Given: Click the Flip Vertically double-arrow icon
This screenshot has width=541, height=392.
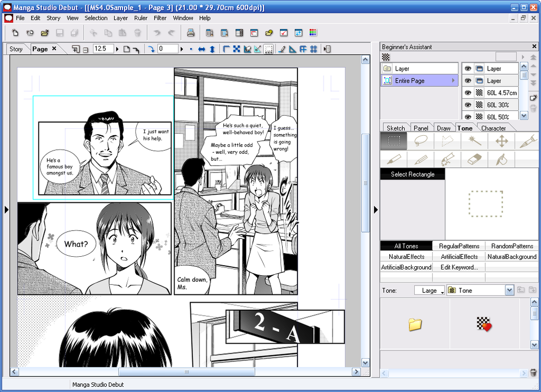Looking at the screenshot, I should coord(212,49).
